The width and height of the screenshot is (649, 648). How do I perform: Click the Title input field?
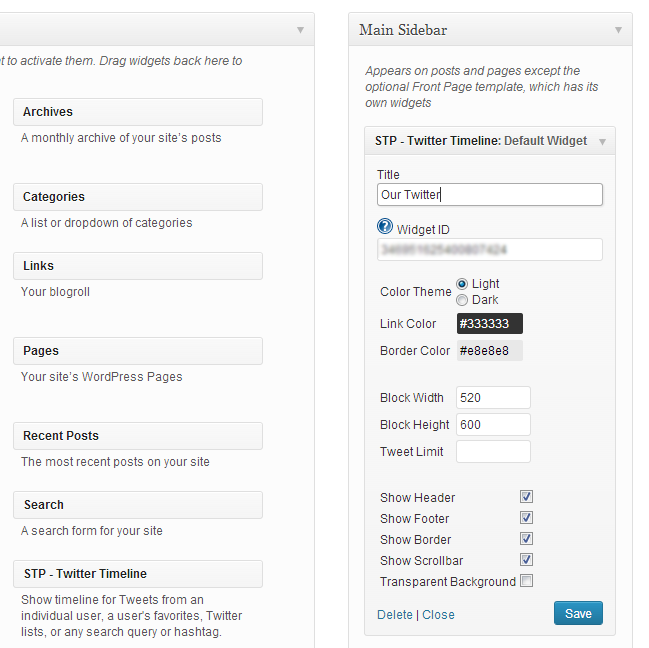490,194
